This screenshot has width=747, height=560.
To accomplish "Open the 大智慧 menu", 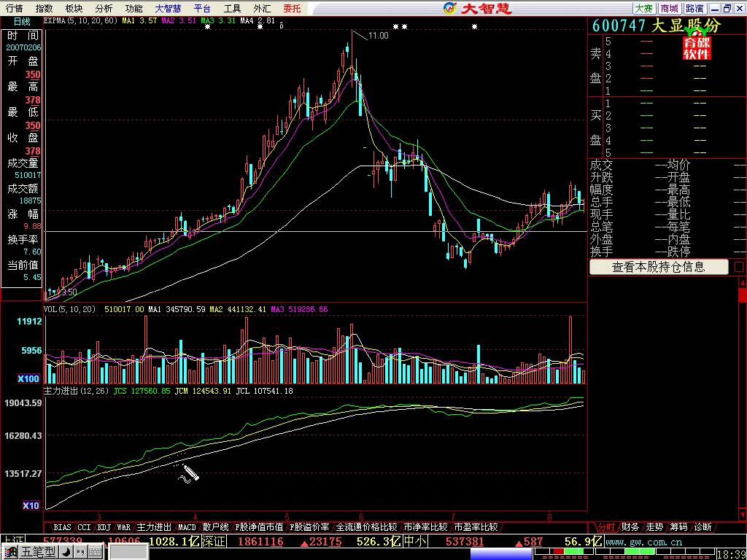I will 169,8.
